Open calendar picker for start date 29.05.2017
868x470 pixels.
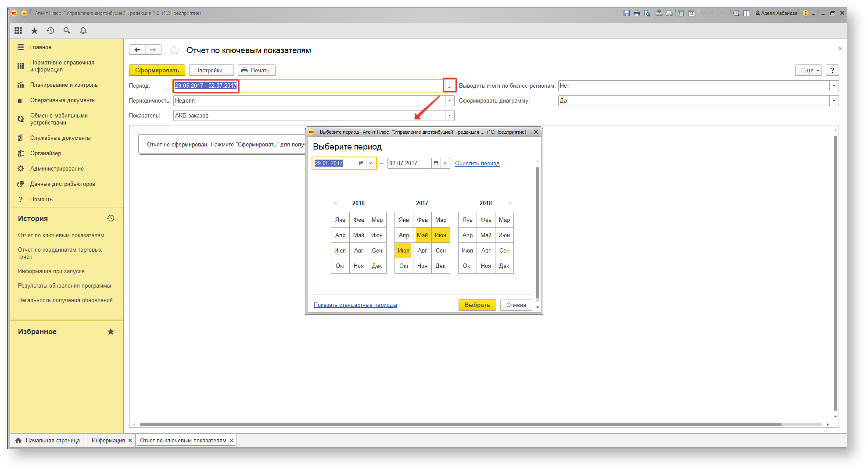(x=361, y=163)
